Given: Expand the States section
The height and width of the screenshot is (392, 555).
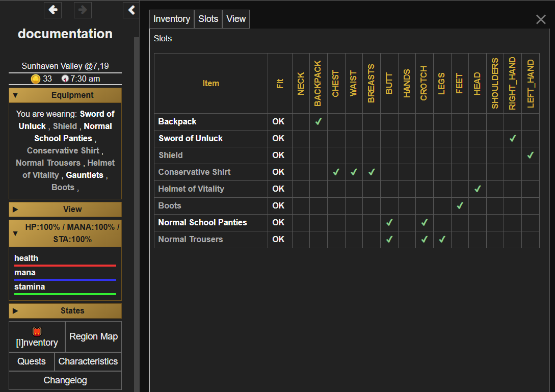Looking at the screenshot, I should click(65, 311).
